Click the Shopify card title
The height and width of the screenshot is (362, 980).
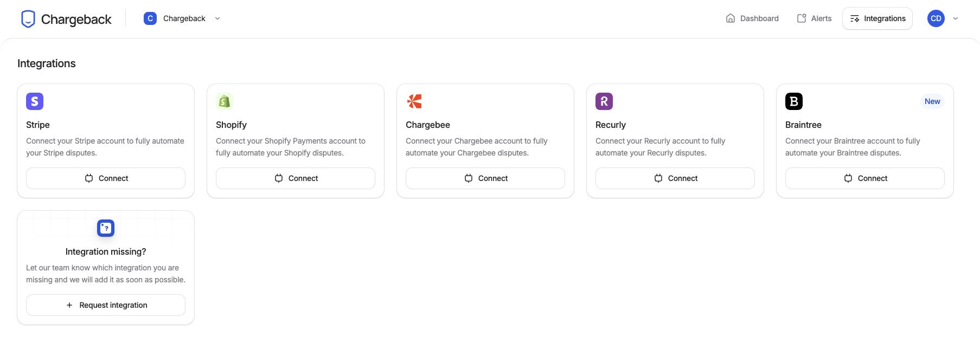(231, 125)
